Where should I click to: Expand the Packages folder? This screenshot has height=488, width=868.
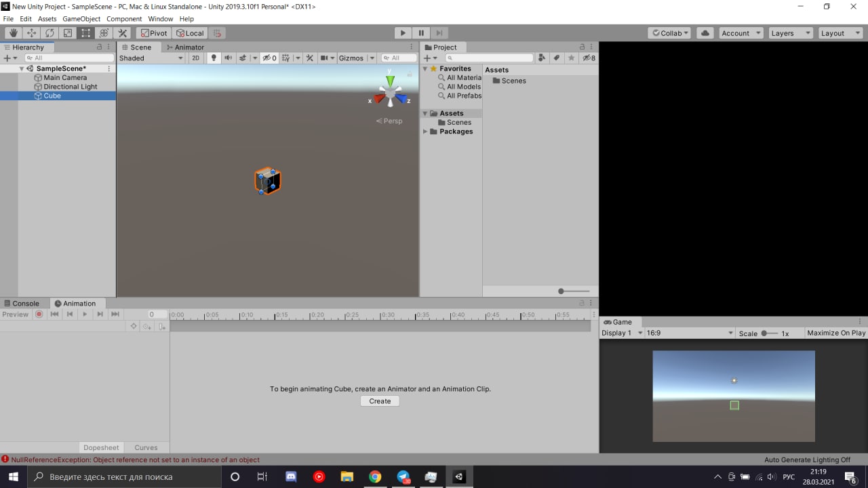[425, 131]
